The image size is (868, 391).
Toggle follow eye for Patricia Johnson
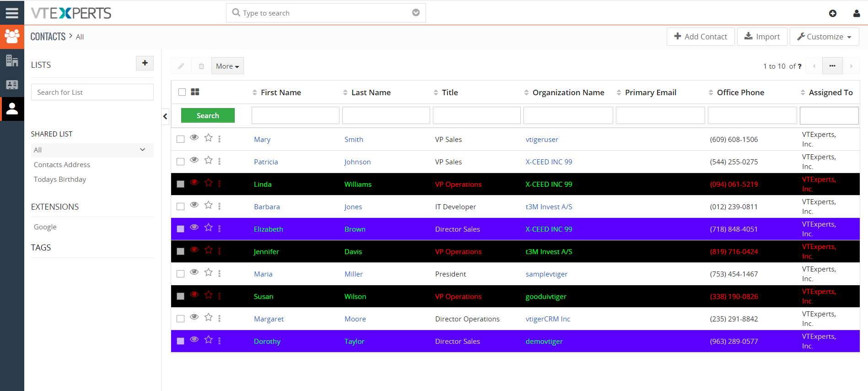[x=194, y=160]
